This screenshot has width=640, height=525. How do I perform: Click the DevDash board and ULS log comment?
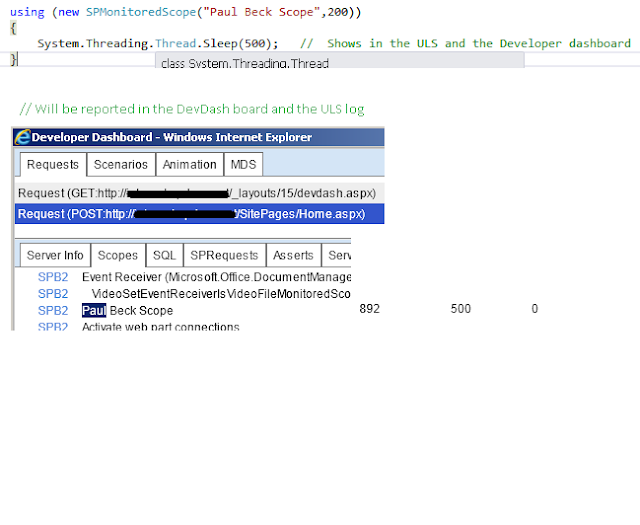pyautogui.click(x=192, y=109)
